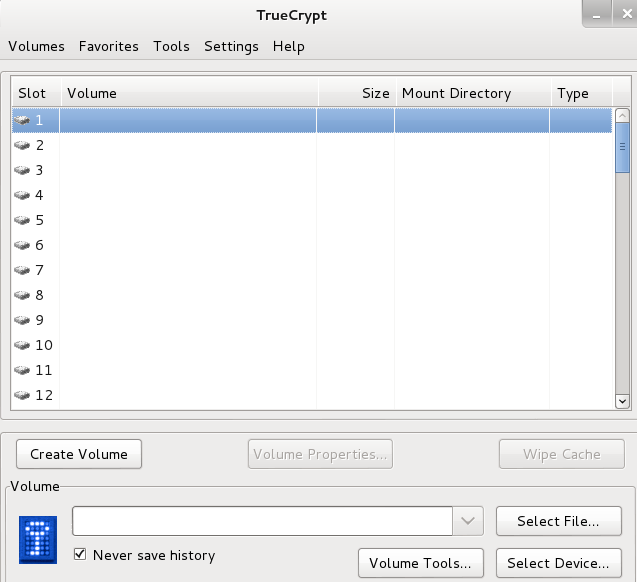Click the Select Device button
Viewport: 637px width, 582px height.
(559, 563)
